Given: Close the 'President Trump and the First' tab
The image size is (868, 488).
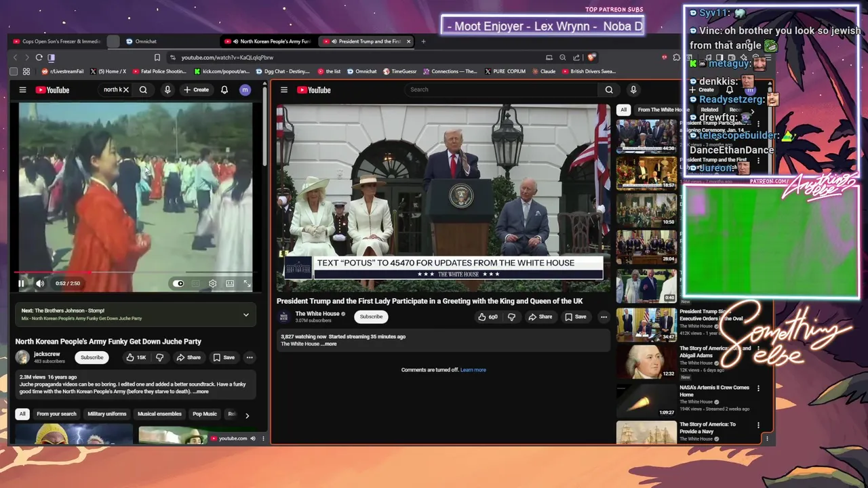Looking at the screenshot, I should 408,41.
